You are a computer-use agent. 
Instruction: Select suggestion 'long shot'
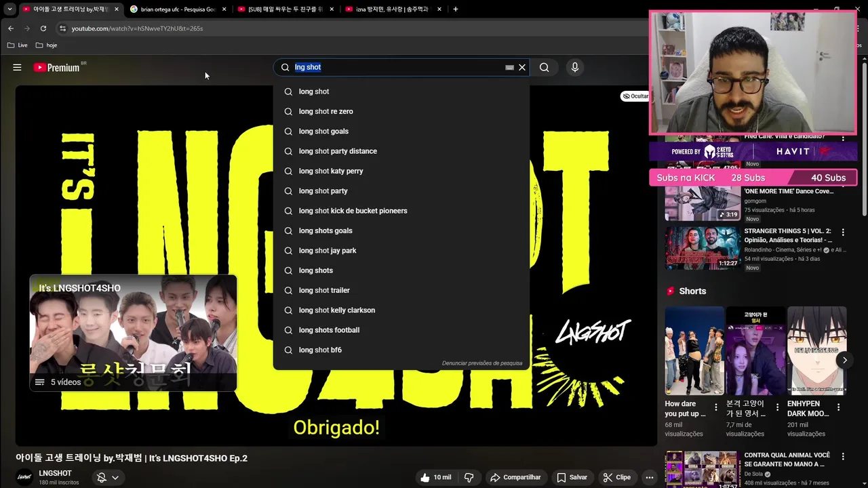pos(401,91)
